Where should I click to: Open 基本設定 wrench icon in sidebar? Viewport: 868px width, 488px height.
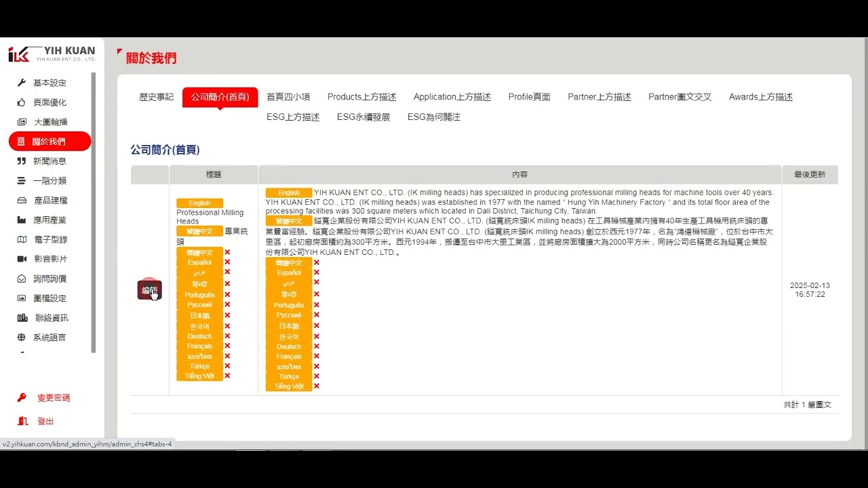[21, 83]
